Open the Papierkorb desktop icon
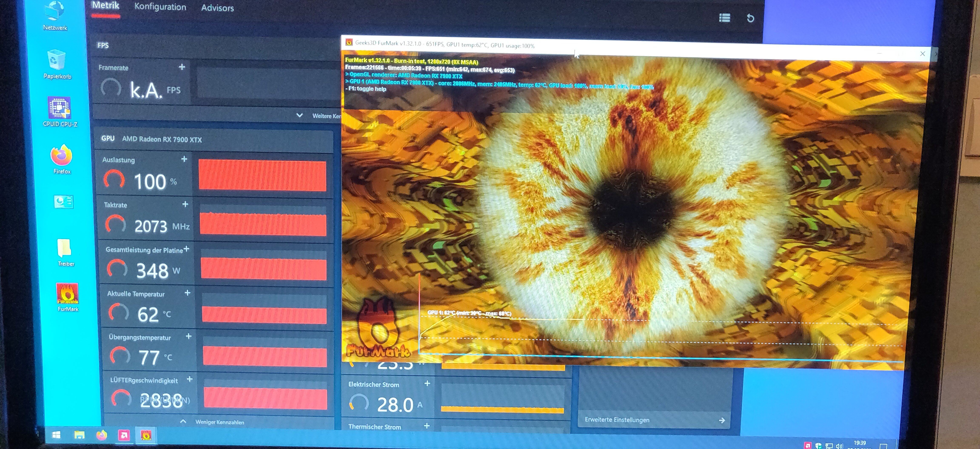This screenshot has height=449, width=980. (x=57, y=64)
